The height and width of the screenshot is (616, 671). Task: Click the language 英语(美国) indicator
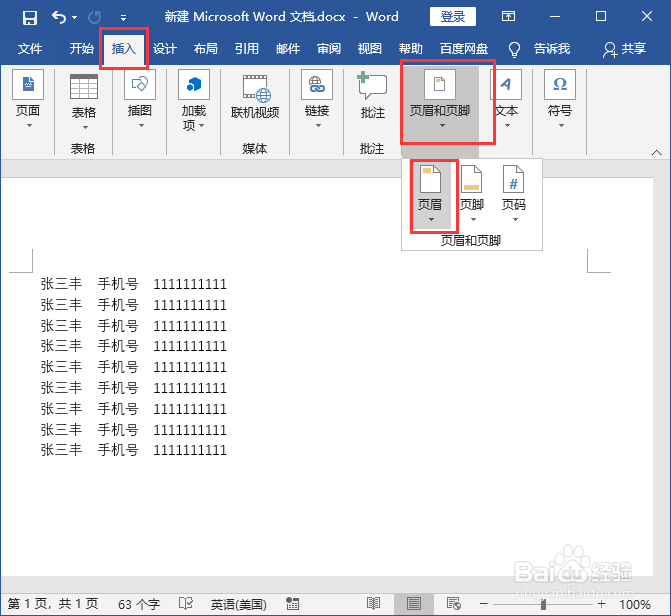coord(238,604)
